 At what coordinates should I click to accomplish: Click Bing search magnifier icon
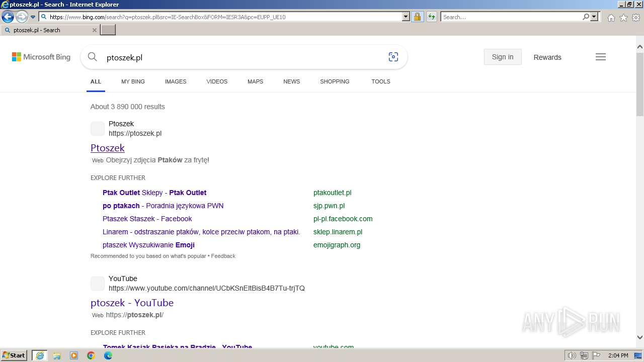click(x=92, y=57)
